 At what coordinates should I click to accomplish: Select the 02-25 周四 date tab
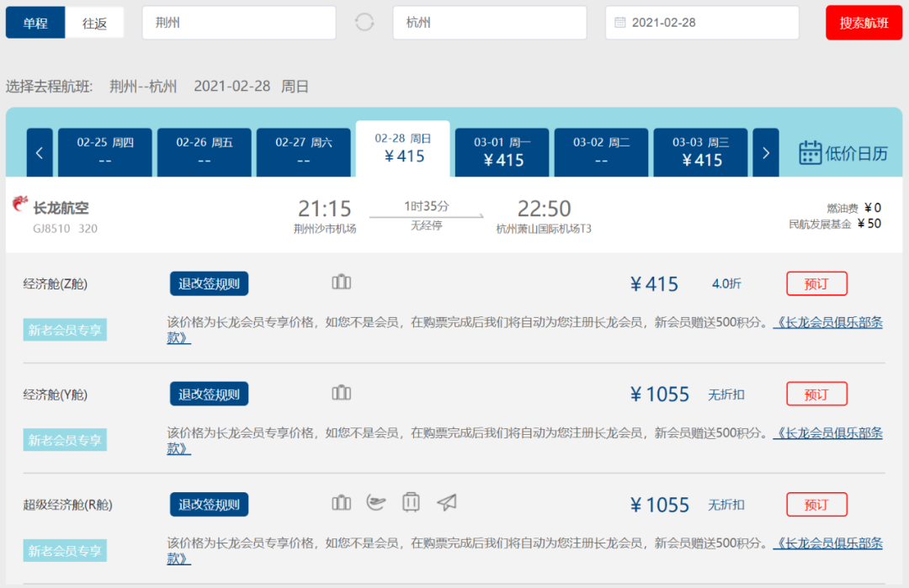pyautogui.click(x=105, y=152)
